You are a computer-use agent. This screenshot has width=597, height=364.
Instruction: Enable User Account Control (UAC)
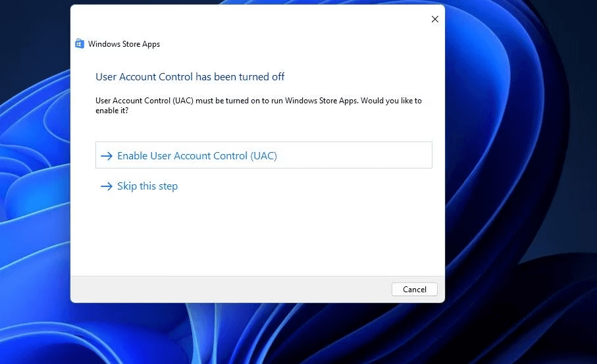(x=197, y=156)
